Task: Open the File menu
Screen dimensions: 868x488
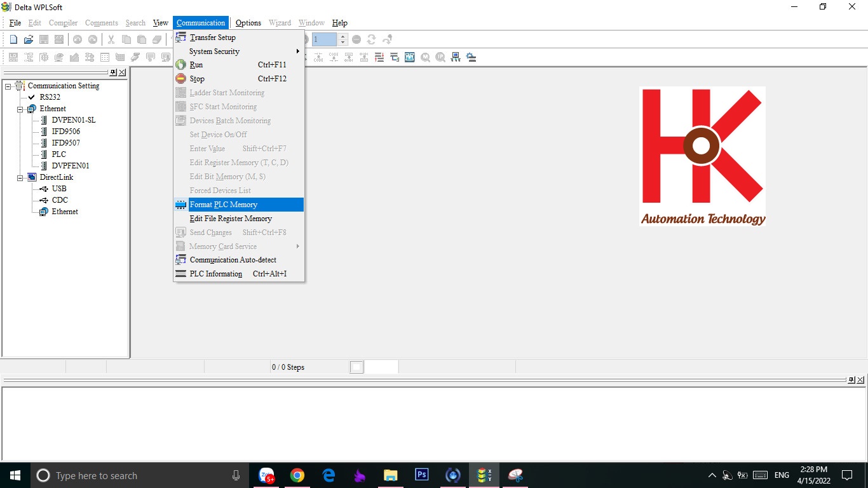Action: click(15, 23)
